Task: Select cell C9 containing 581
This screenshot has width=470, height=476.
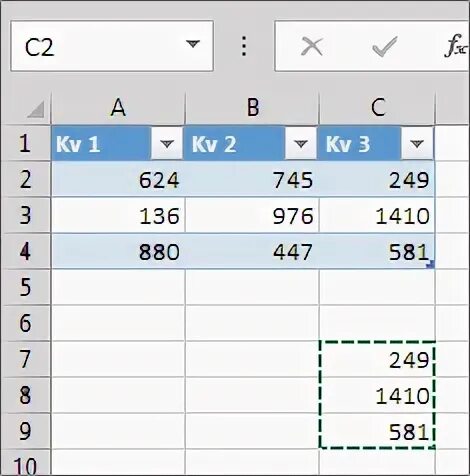Action: pyautogui.click(x=377, y=431)
